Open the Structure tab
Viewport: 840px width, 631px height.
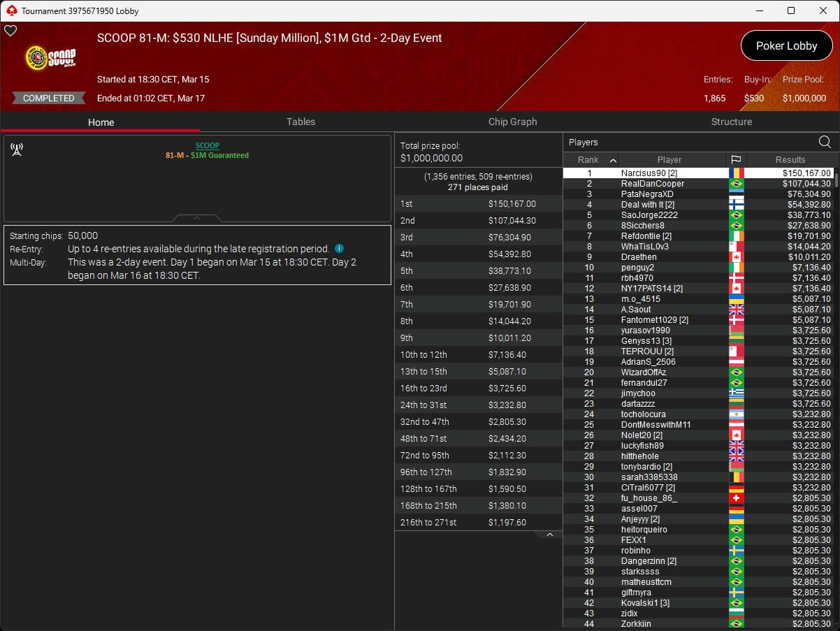tap(731, 122)
